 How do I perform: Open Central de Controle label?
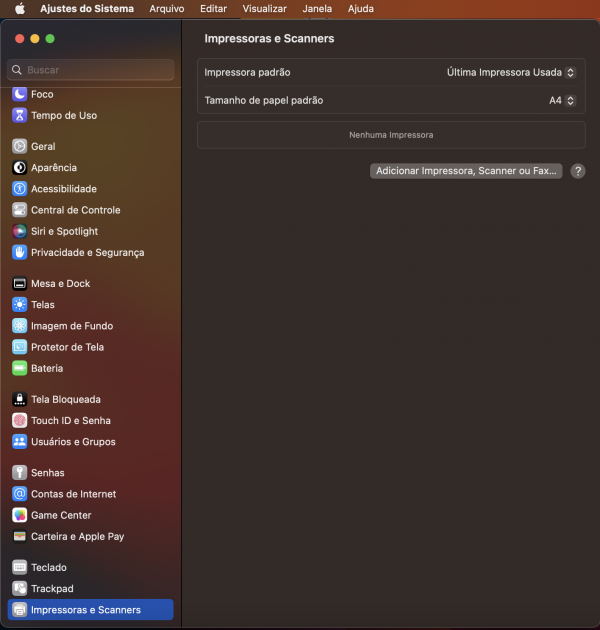(x=76, y=210)
